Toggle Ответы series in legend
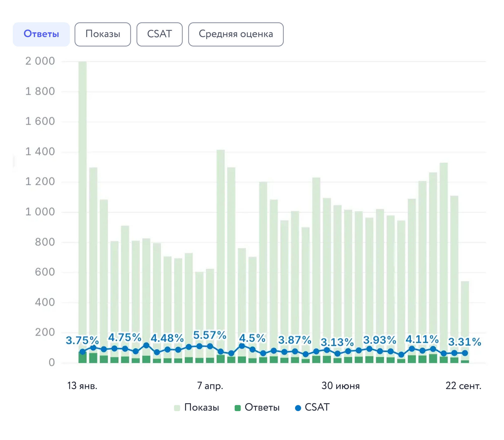 262,407
